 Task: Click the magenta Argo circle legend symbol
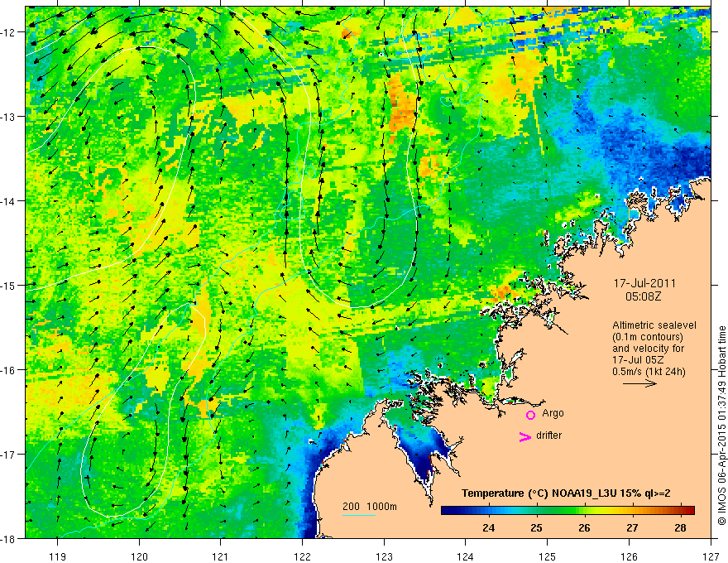(530, 415)
